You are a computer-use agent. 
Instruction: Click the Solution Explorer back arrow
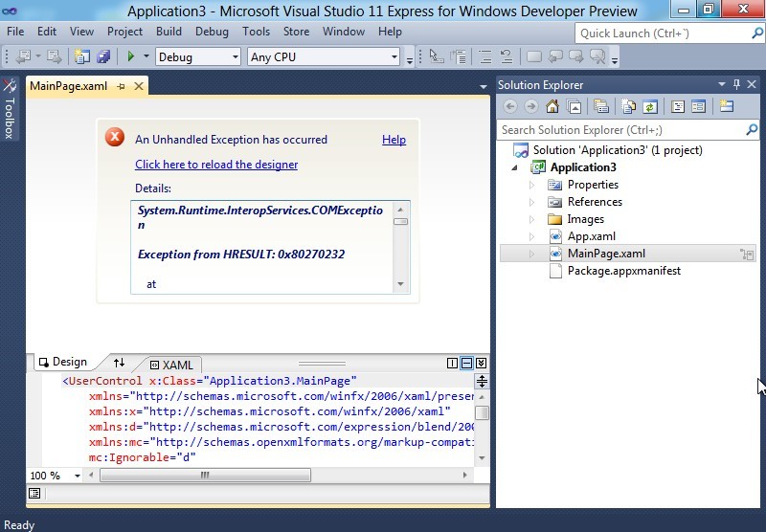point(510,106)
